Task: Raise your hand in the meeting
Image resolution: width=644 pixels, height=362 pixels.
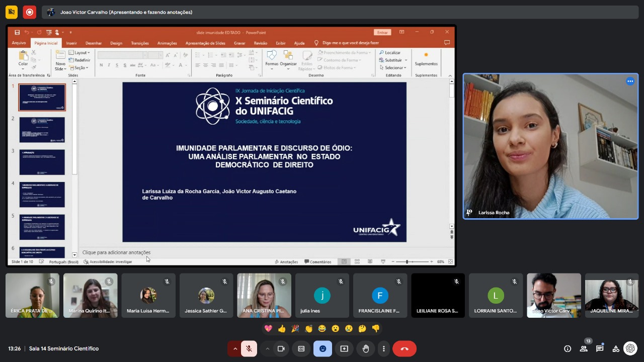Action: [x=366, y=348]
